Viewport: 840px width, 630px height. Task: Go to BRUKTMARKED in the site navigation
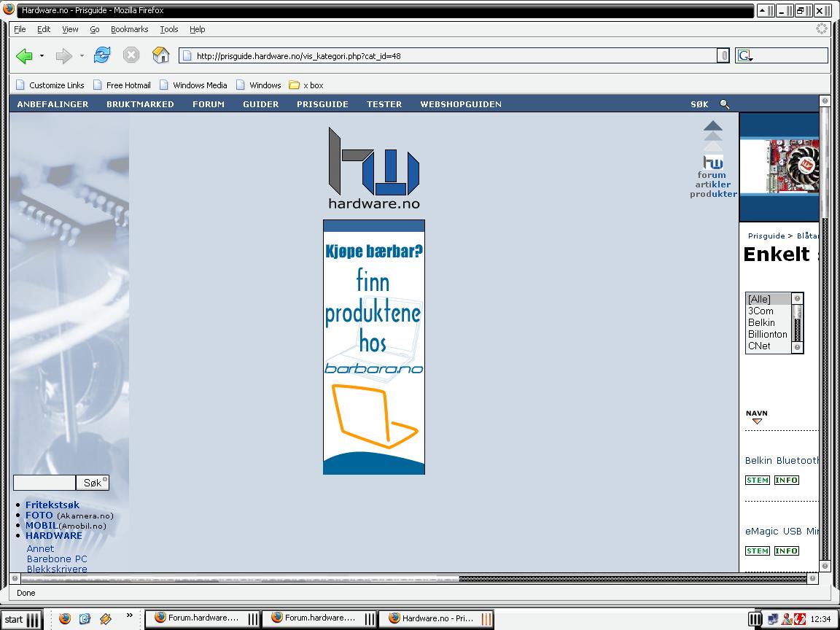[x=140, y=104]
